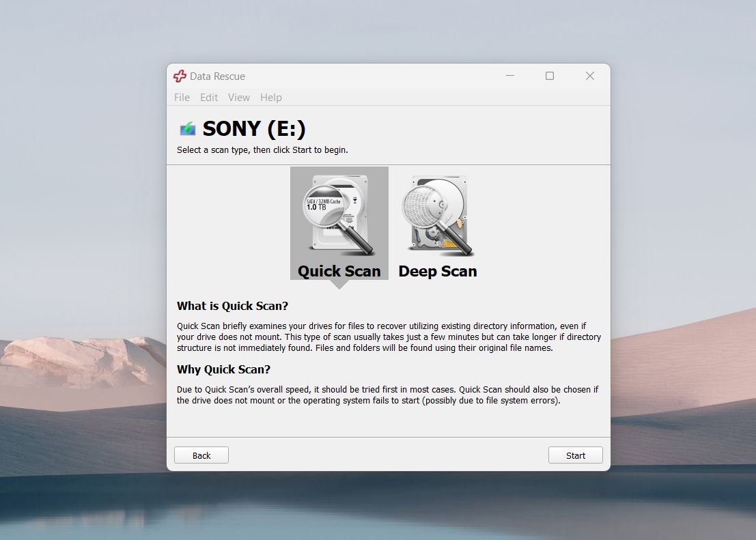Click the Data Rescue window title text
This screenshot has width=756, height=540.
(217, 76)
